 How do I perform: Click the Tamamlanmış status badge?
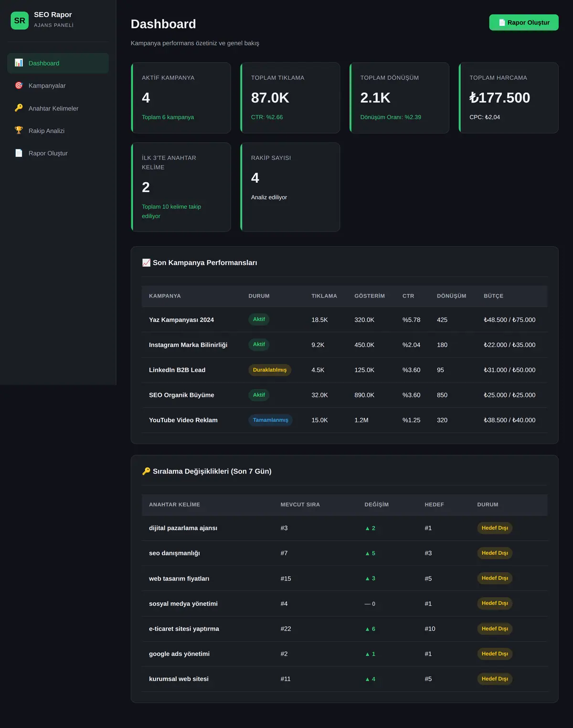tap(270, 420)
